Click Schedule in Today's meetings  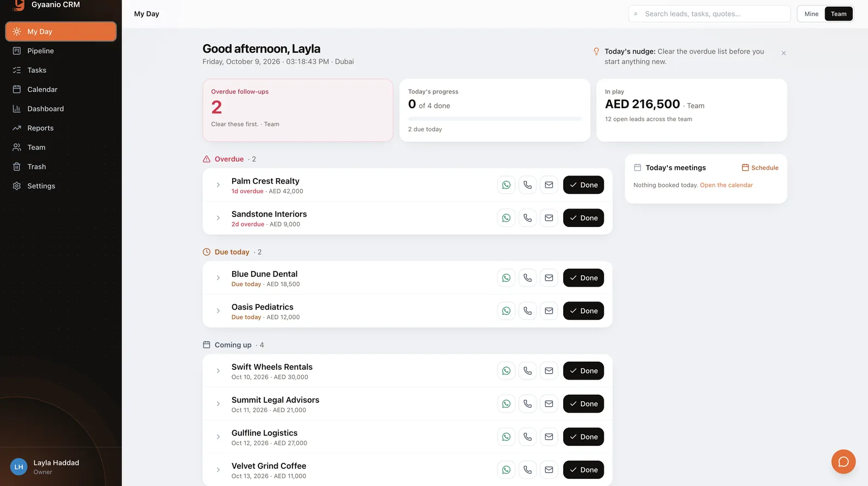pos(760,168)
